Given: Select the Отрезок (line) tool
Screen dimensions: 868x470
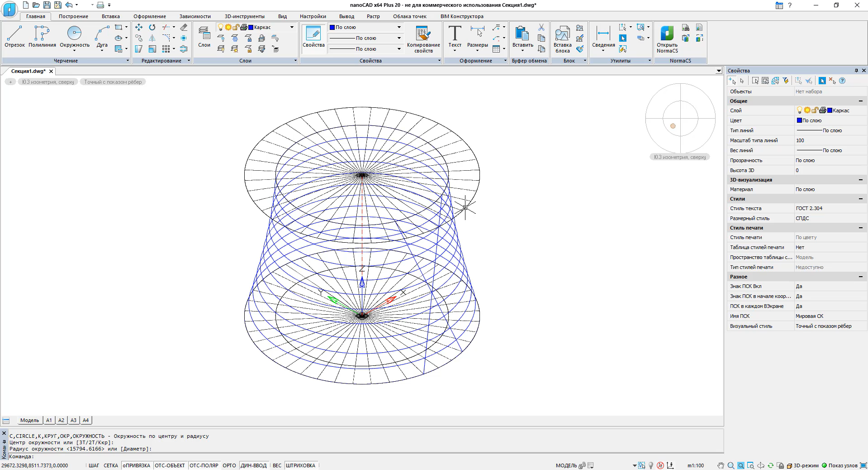Looking at the screenshot, I should coord(14,36).
